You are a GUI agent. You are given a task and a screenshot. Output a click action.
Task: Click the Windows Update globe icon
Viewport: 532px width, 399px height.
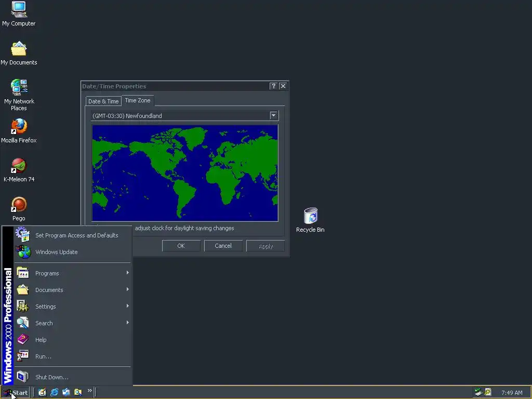point(23,252)
